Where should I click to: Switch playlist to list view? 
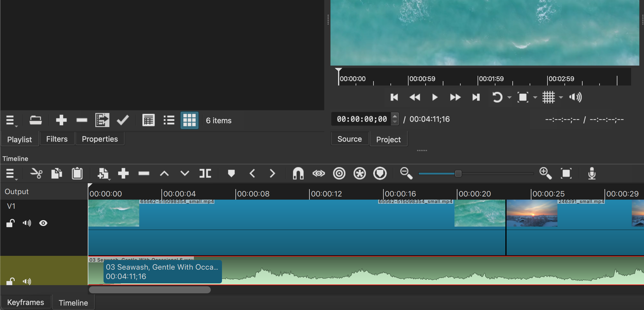(x=169, y=120)
